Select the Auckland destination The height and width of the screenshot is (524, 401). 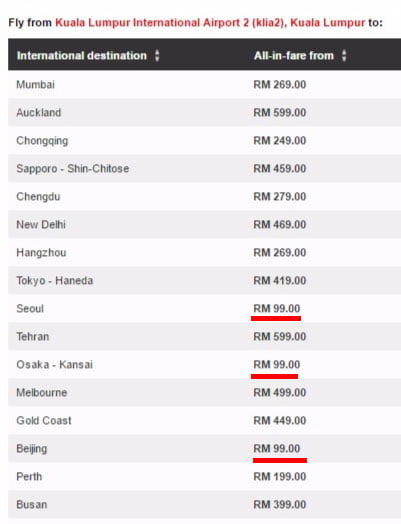click(x=39, y=113)
